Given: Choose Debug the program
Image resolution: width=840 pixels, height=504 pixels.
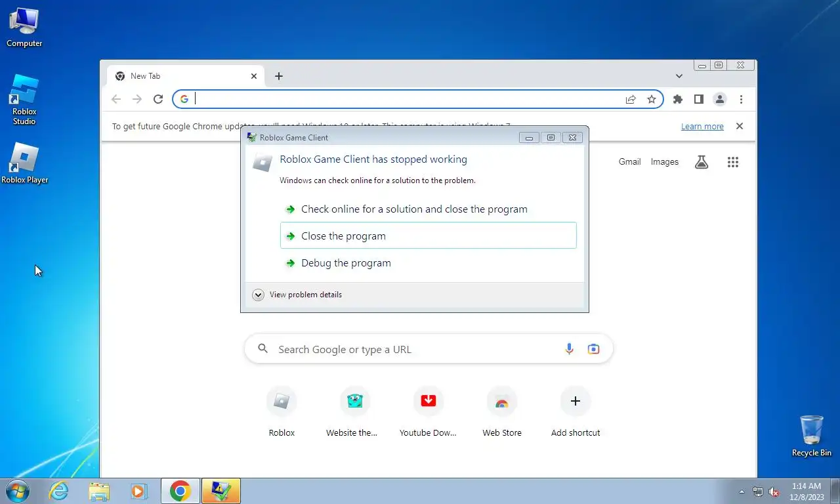Looking at the screenshot, I should click(x=429, y=263).
